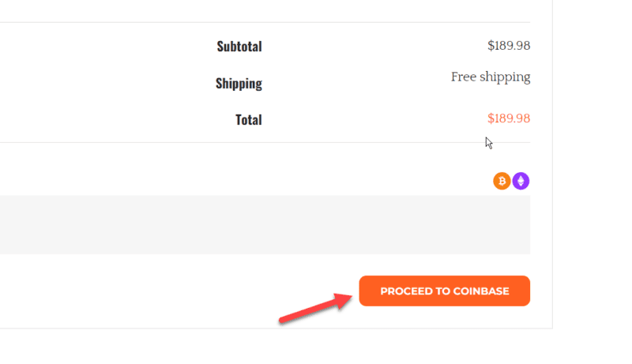
Task: Click the word COINBASE on the button
Action: point(481,291)
